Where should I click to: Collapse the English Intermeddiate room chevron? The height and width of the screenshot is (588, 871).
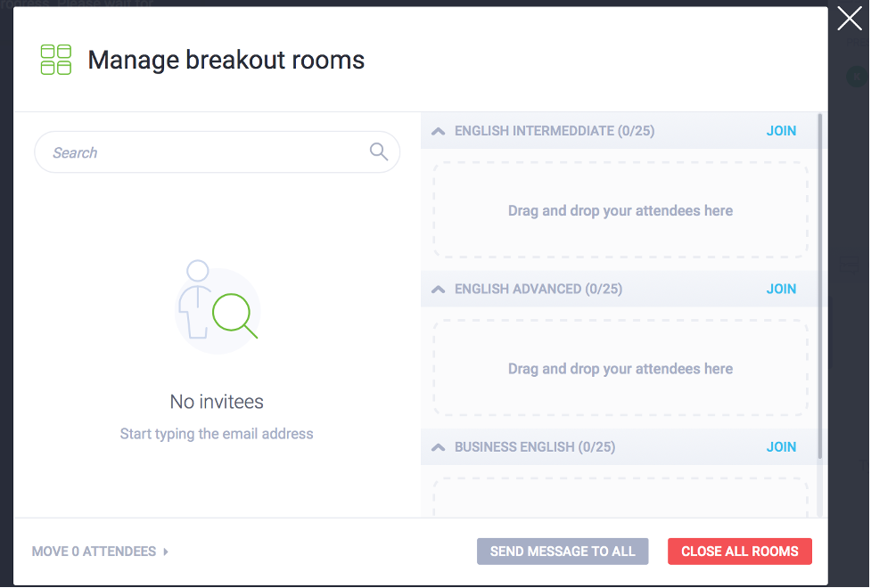(x=439, y=131)
